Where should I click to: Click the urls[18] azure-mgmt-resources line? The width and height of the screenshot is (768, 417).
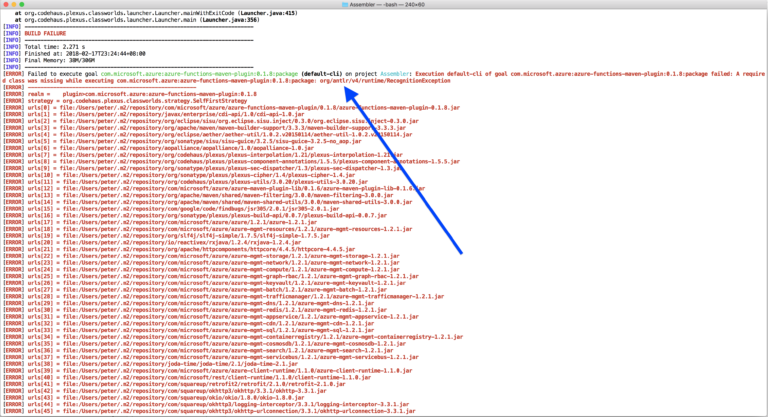point(208,229)
